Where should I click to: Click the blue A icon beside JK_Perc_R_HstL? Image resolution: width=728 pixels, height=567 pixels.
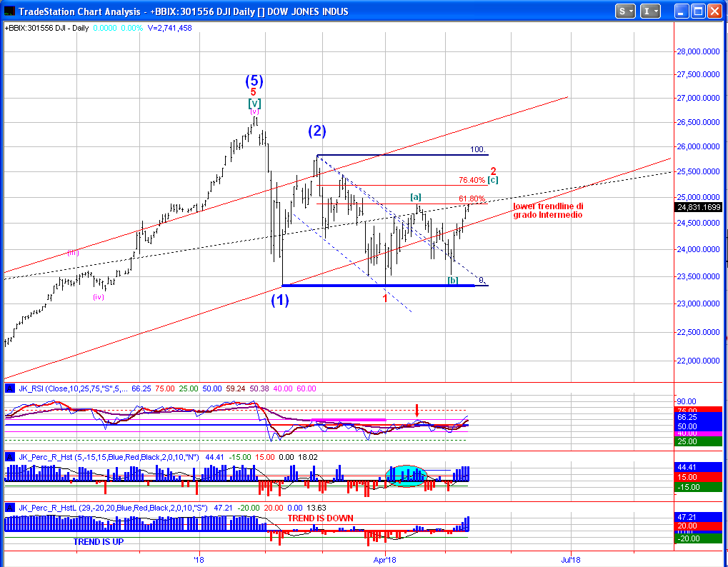[x=9, y=508]
